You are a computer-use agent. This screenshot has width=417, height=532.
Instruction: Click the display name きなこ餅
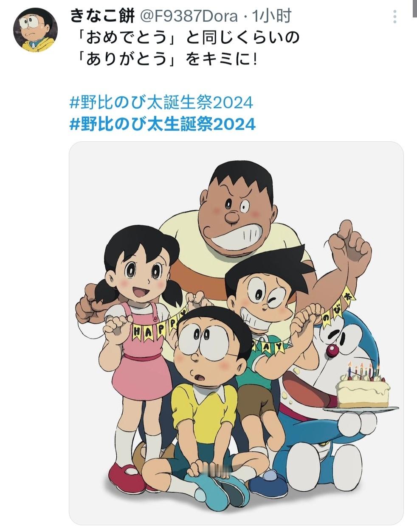coord(102,16)
